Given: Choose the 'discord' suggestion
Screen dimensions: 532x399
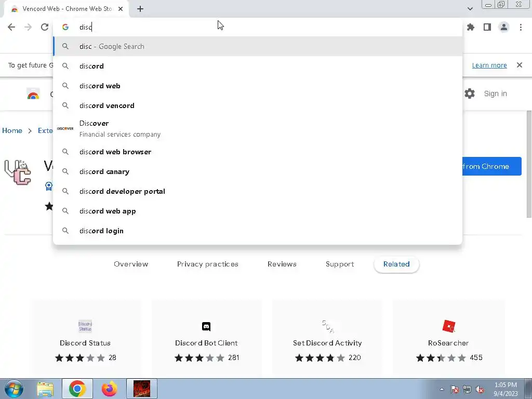Looking at the screenshot, I should click(258, 66).
